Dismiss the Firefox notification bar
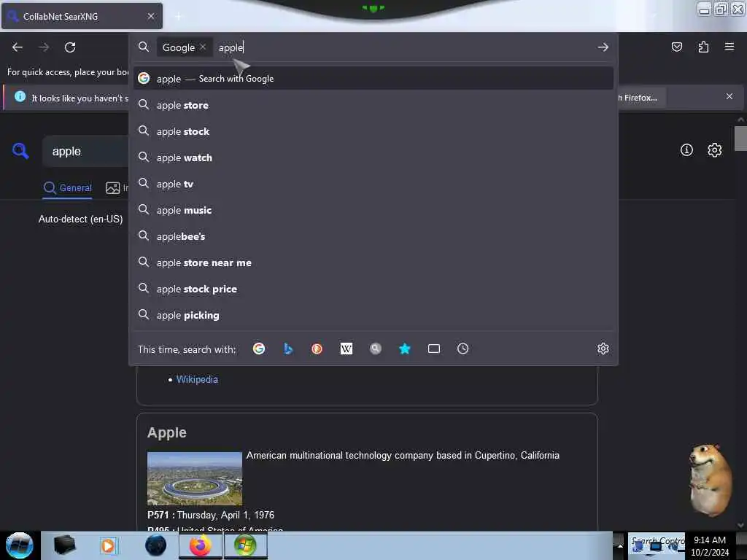Screen dimensions: 747x560 (729, 97)
